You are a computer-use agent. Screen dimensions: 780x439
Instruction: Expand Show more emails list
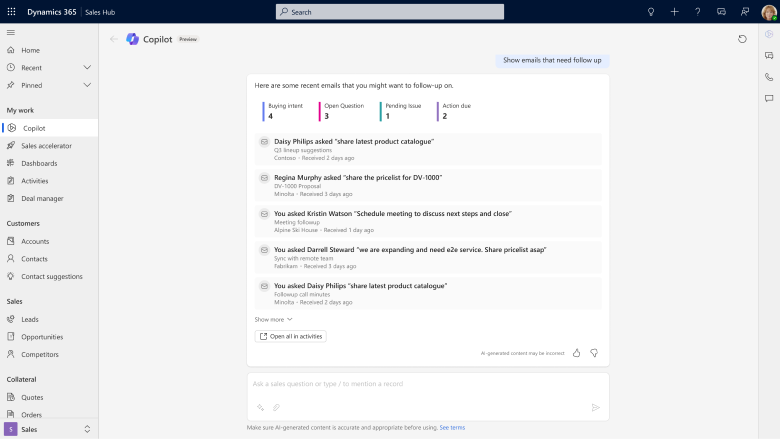[x=273, y=319]
